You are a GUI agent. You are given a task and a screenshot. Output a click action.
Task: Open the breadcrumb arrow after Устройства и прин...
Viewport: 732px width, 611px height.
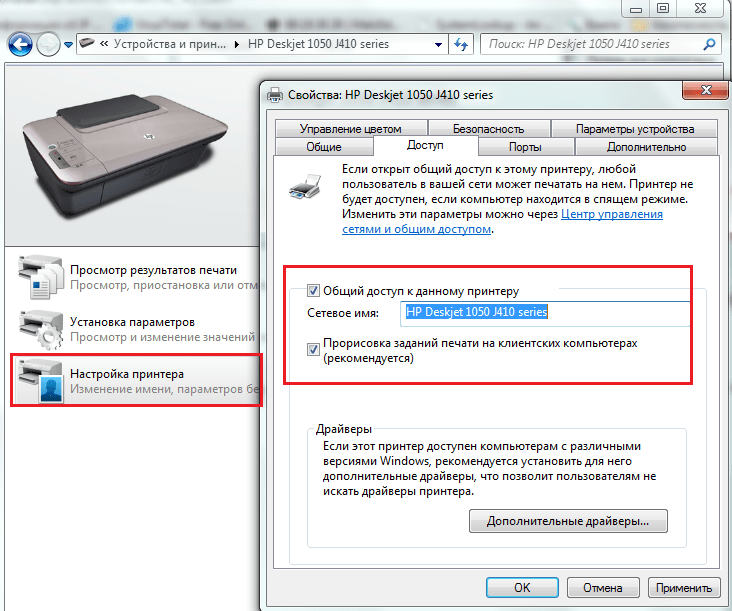click(x=237, y=44)
